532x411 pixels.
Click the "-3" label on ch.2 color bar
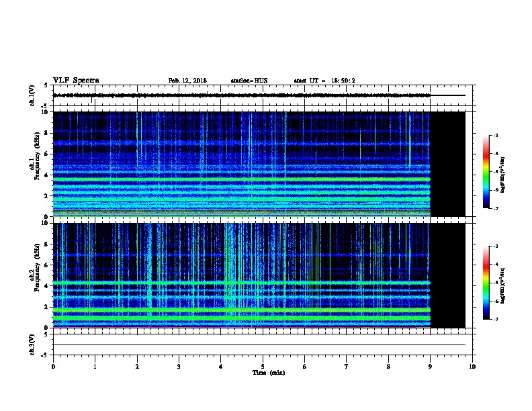[x=495, y=246]
